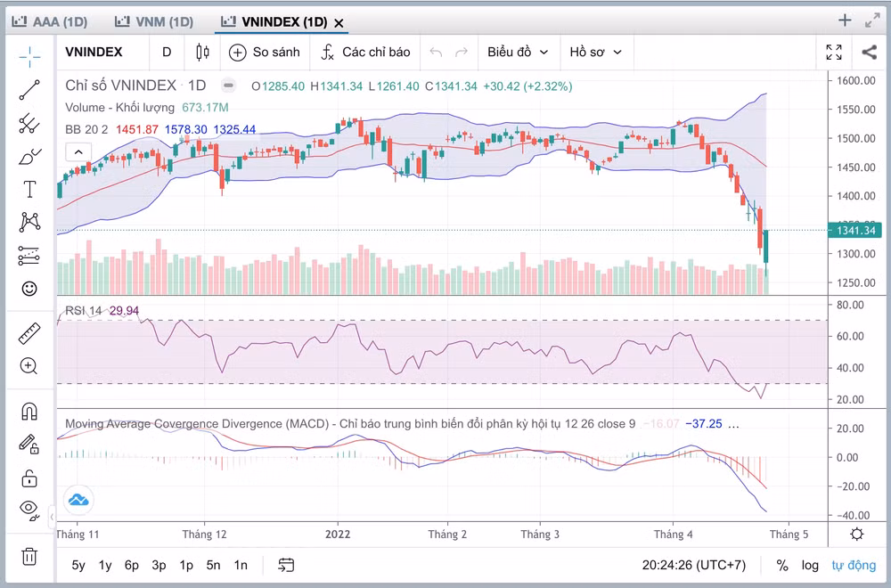Activate the zoom in tool
This screenshot has width=891, height=588.
click(x=29, y=366)
